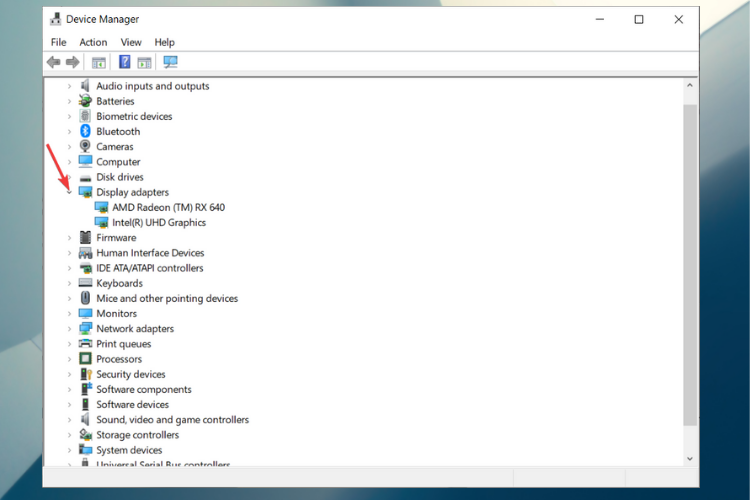Click the scrollbar down arrow
The height and width of the screenshot is (500, 750).
689,458
